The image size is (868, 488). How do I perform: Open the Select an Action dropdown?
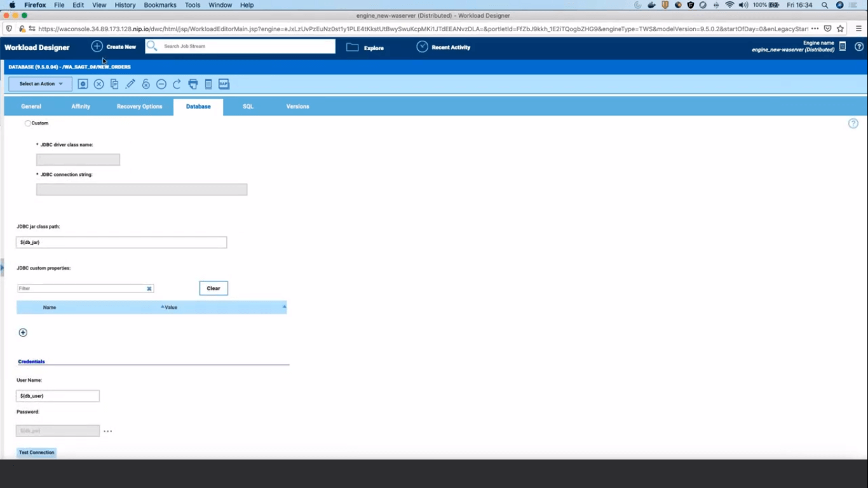click(39, 83)
